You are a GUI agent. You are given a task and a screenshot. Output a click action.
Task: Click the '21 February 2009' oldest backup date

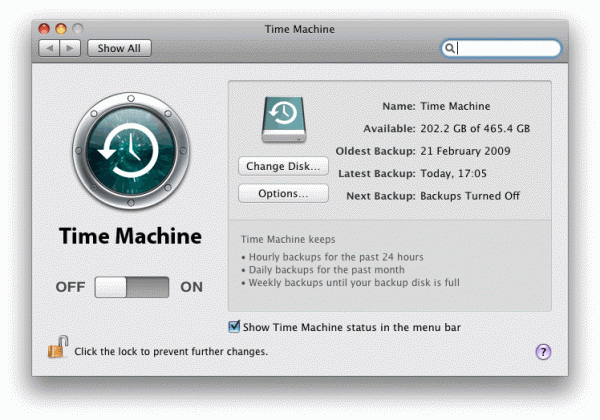pyautogui.click(x=465, y=151)
